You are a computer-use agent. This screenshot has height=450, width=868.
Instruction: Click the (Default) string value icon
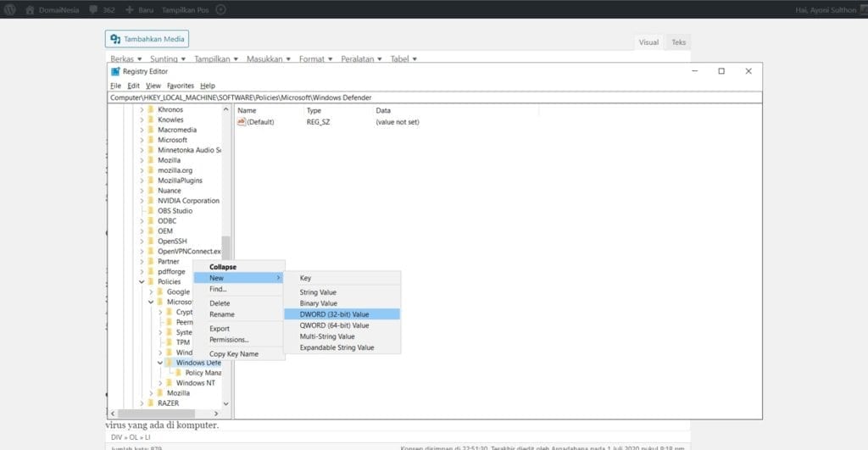(242, 122)
